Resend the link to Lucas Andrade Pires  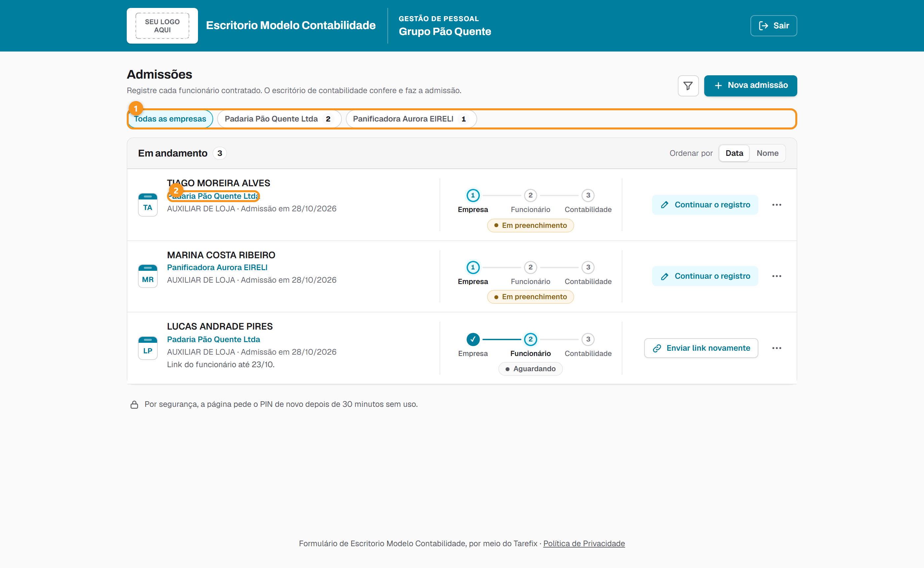pos(701,348)
